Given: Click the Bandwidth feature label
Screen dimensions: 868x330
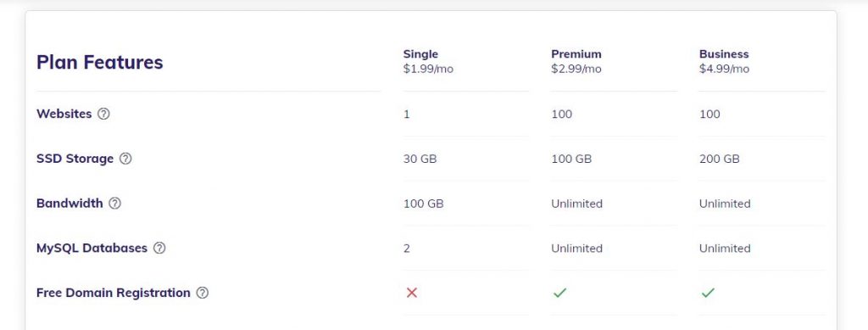Looking at the screenshot, I should pyautogui.click(x=70, y=204).
